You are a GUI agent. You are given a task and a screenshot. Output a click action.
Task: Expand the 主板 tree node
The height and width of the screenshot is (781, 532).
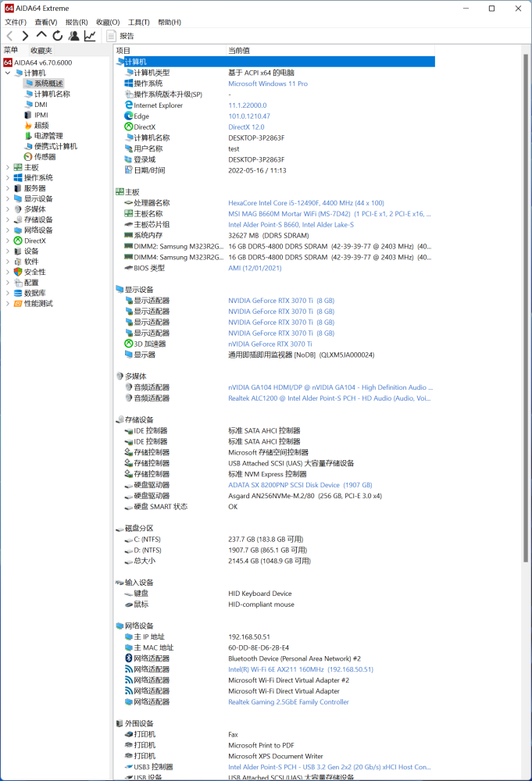click(x=8, y=167)
